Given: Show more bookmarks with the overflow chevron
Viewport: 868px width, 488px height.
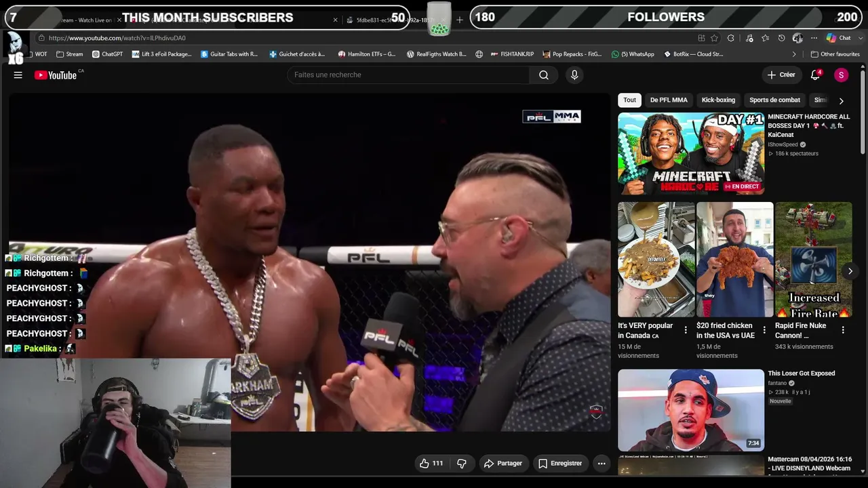Looking at the screenshot, I should (795, 54).
